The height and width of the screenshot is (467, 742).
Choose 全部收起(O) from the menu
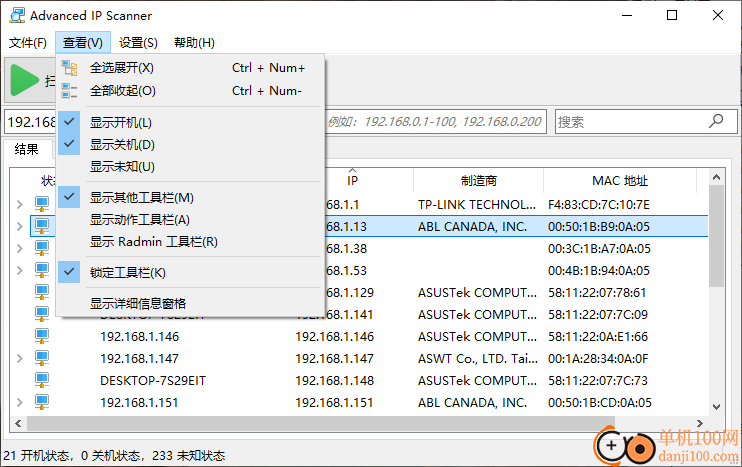tap(190, 90)
